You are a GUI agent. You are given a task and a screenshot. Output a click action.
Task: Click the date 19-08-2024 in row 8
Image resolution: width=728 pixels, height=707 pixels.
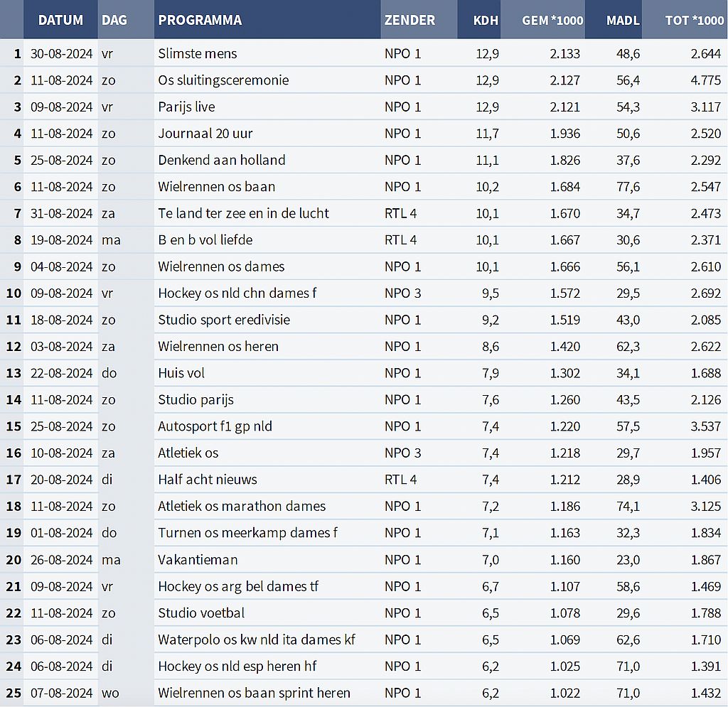coord(61,240)
